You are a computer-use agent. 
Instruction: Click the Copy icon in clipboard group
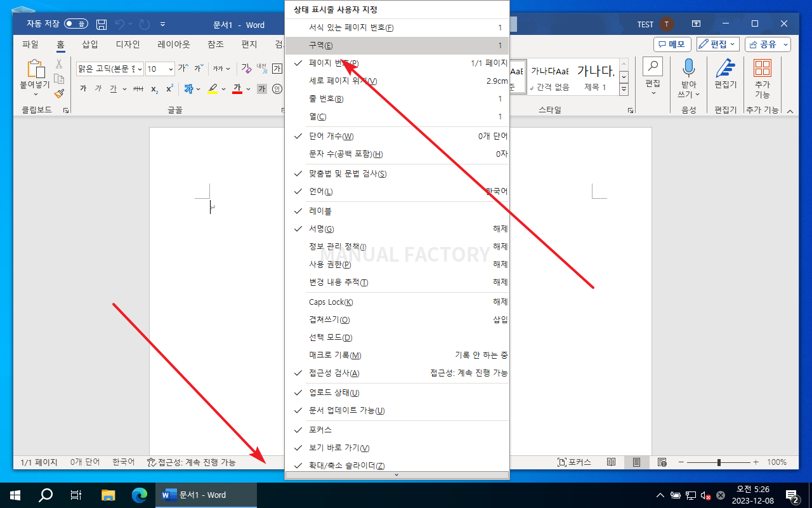pyautogui.click(x=59, y=79)
